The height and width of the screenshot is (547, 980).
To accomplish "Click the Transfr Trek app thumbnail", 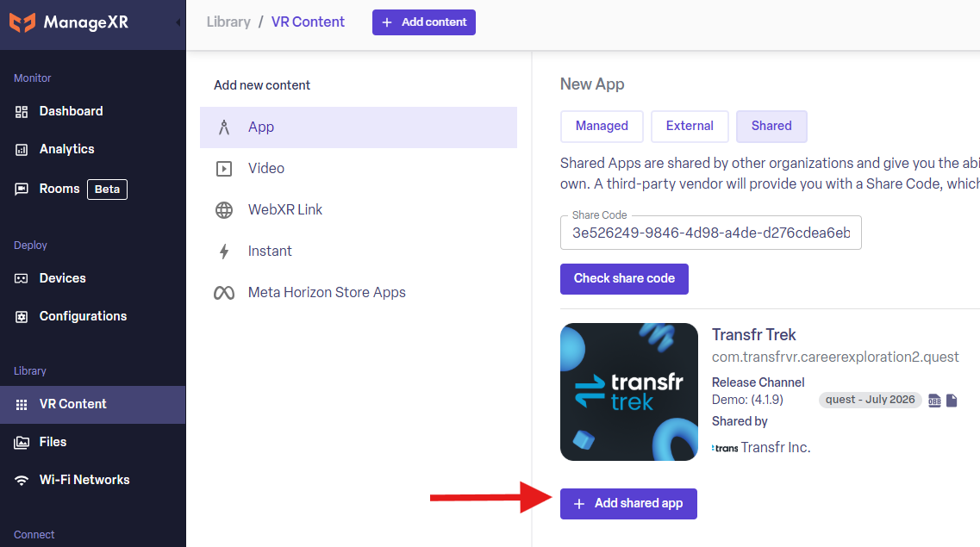I will (x=628, y=392).
